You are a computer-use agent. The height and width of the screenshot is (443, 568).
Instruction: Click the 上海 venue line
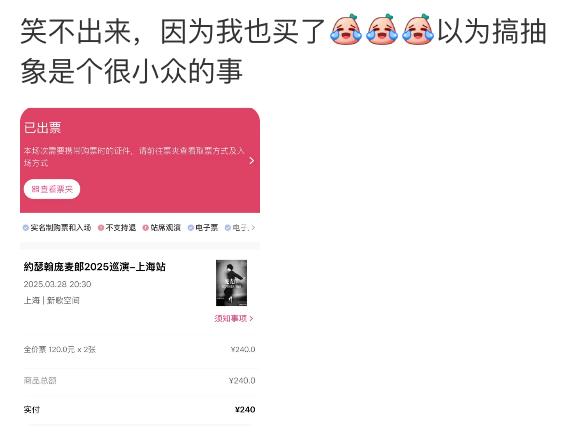click(51, 300)
